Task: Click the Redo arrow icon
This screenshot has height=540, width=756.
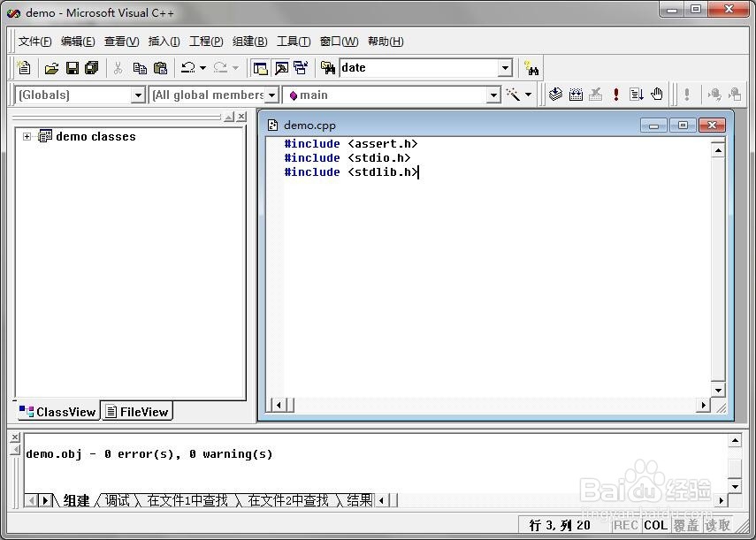Action: click(220, 67)
